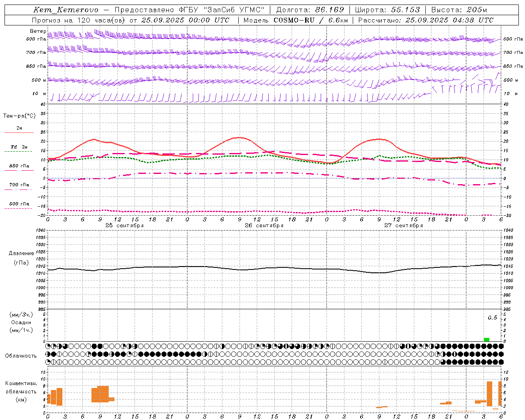Click the green precipitation bar
525x420 pixels.
pos(486,340)
